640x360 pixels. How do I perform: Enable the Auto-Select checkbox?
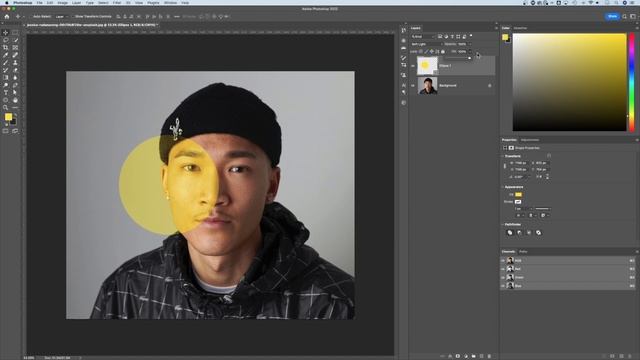31,17
